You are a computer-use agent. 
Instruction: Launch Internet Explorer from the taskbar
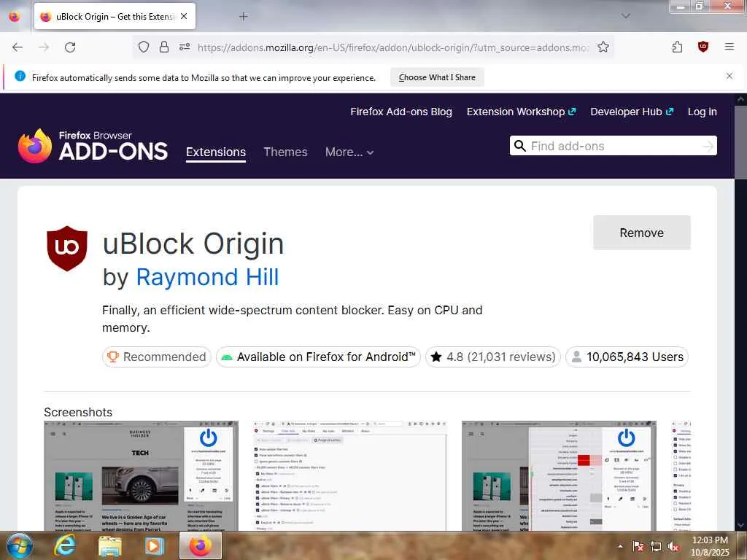tap(65, 546)
